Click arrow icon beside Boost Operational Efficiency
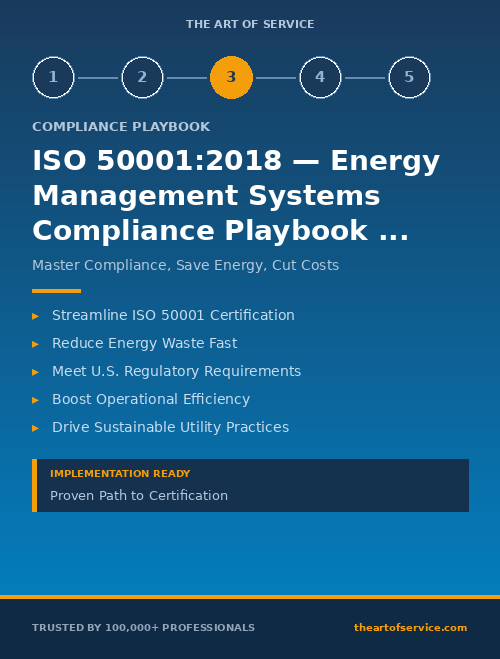 click(36, 400)
